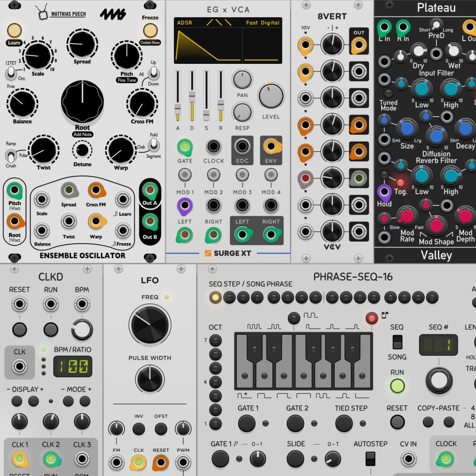Screen dimensions: 476x476
Task: Click the TIED STEP button
Action: click(x=344, y=423)
